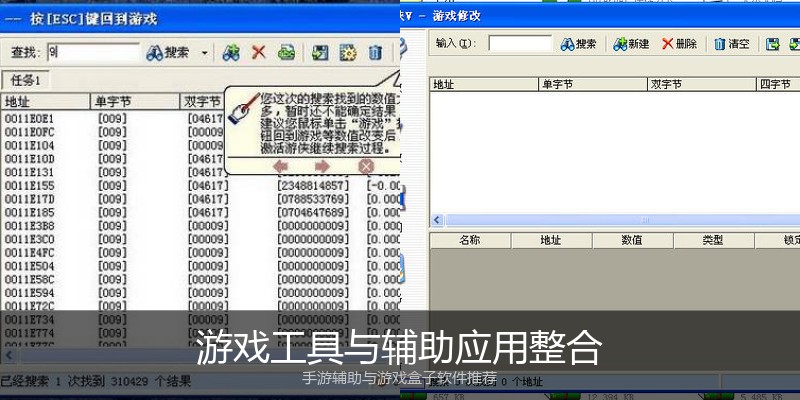This screenshot has height=400, width=800.
Task: Click the value [0788533769]
Action: (x=313, y=198)
